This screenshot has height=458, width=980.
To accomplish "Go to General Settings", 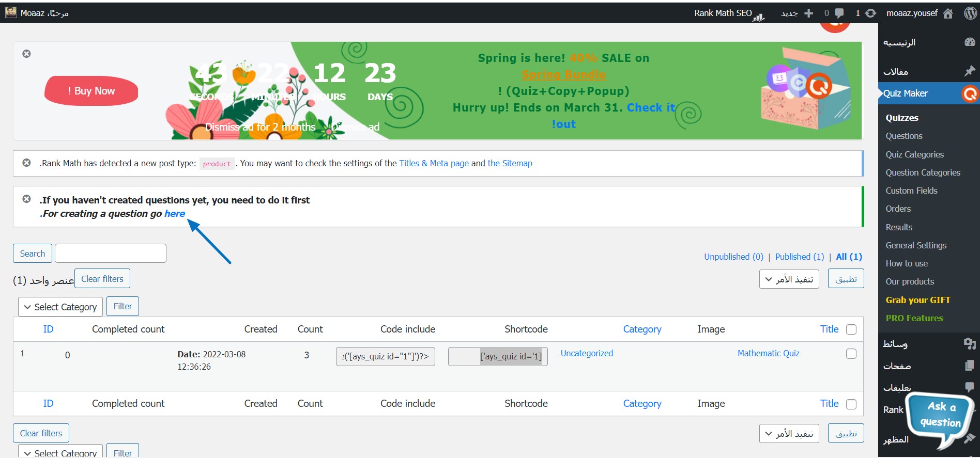I will pos(916,245).
